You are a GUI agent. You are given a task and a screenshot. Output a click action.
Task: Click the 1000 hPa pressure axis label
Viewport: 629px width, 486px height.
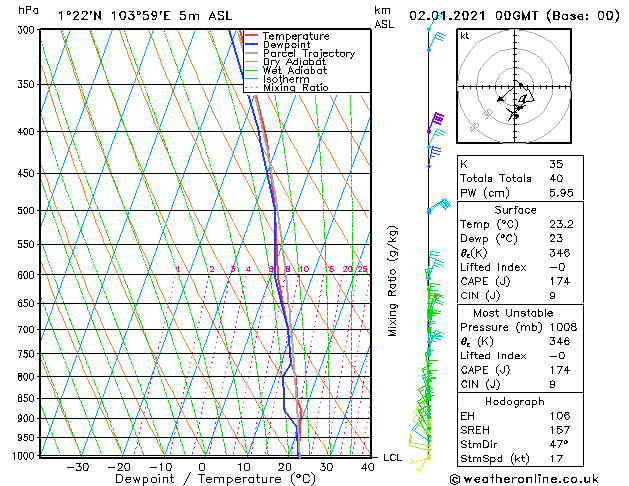click(25, 456)
